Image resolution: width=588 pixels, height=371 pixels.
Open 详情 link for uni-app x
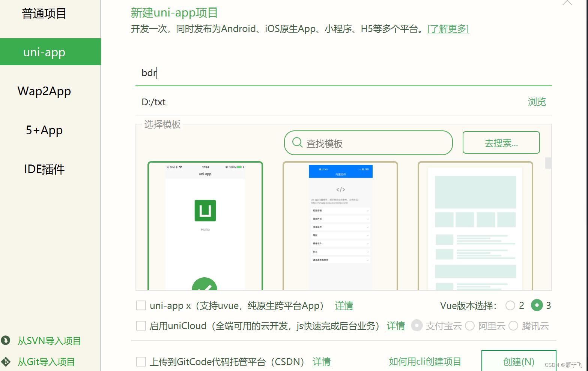pyautogui.click(x=344, y=305)
